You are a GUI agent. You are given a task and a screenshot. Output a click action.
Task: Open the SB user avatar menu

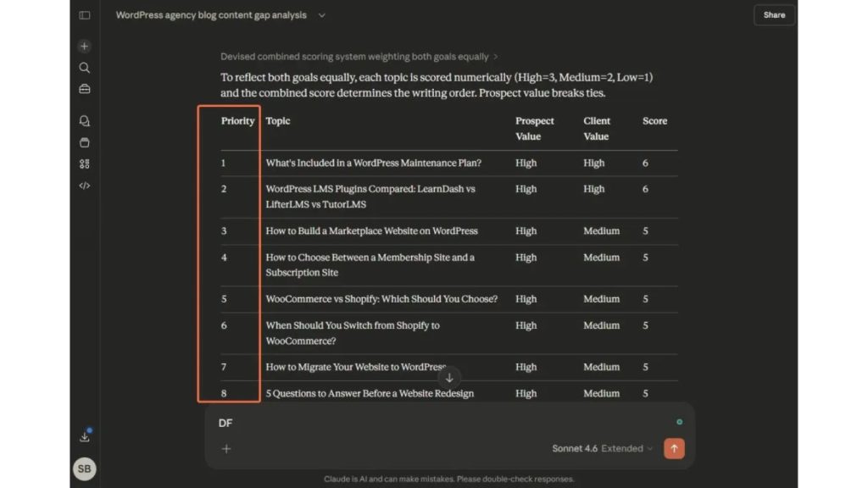[x=84, y=469]
